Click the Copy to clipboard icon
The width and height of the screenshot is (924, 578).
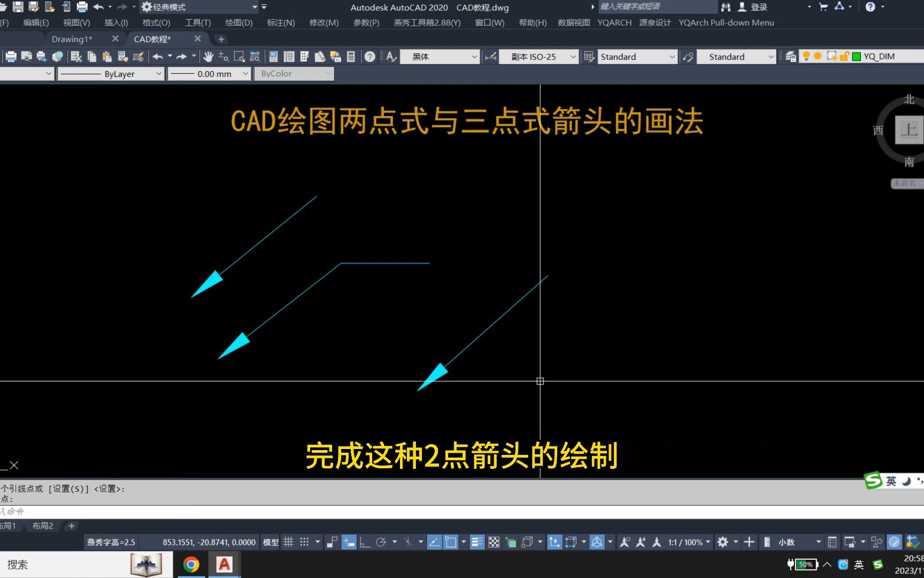click(92, 57)
